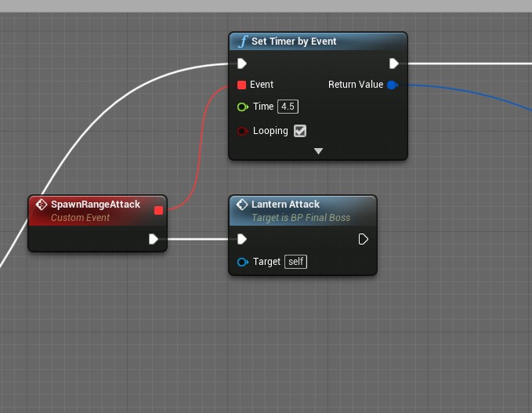The height and width of the screenshot is (413, 532).
Task: Click the Time value field showing 4.5
Action: (x=288, y=107)
